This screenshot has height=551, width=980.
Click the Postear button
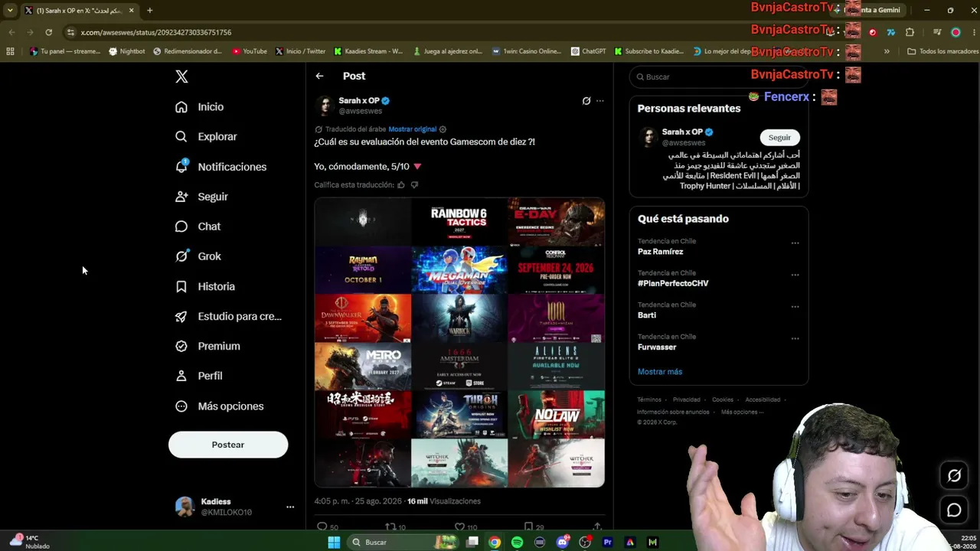pos(228,445)
